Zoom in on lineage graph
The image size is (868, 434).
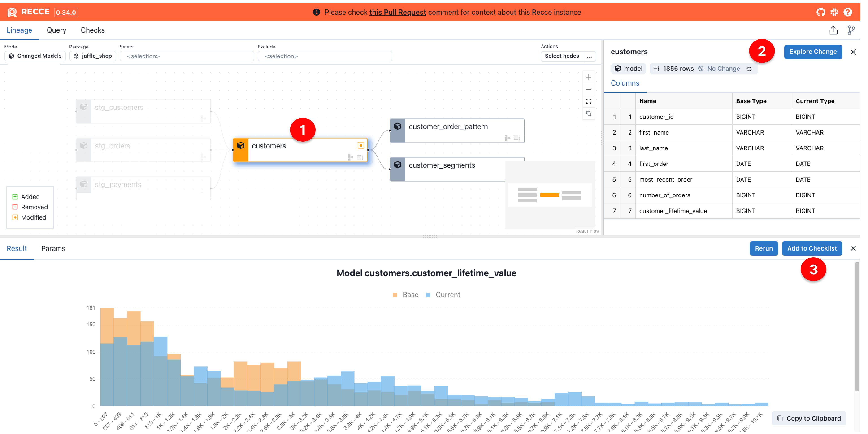[x=588, y=77]
